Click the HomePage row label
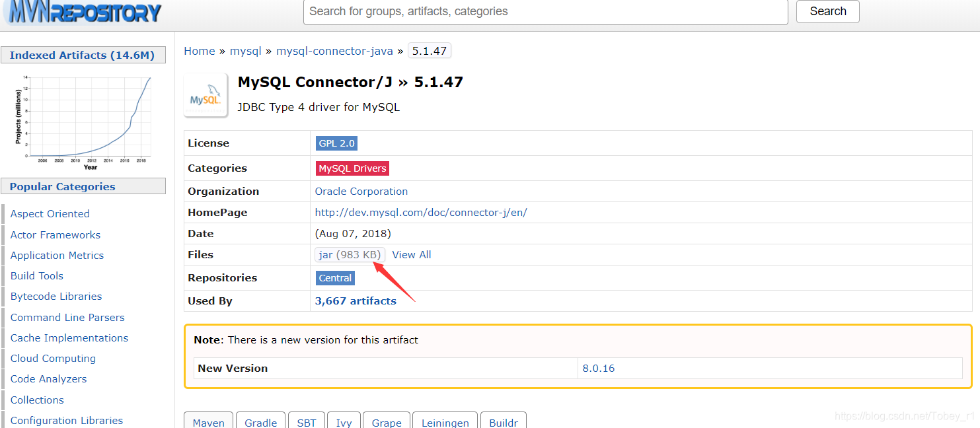 point(217,213)
